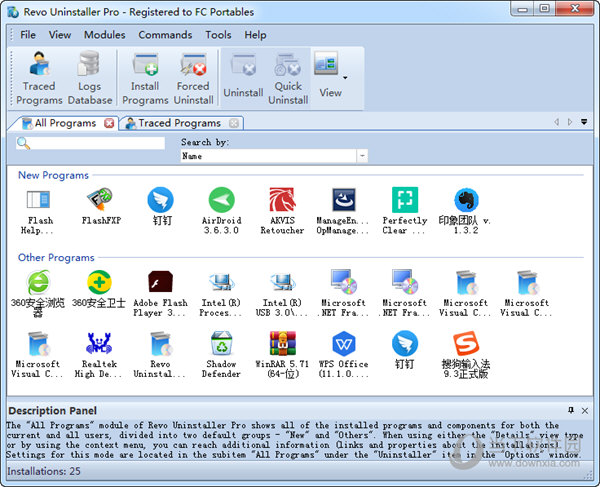
Task: Open the tab list dropdown arrow
Action: 584,122
